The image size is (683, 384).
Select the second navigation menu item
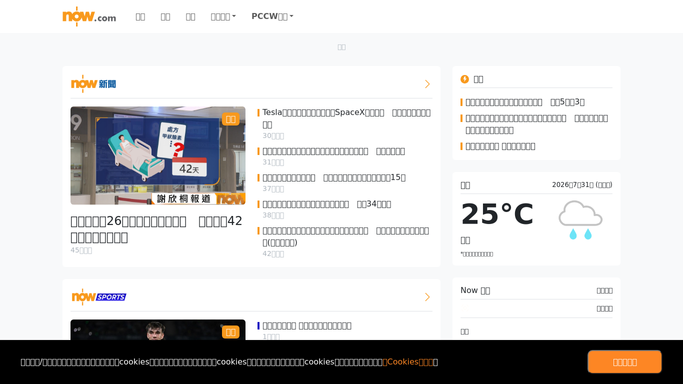point(166,17)
